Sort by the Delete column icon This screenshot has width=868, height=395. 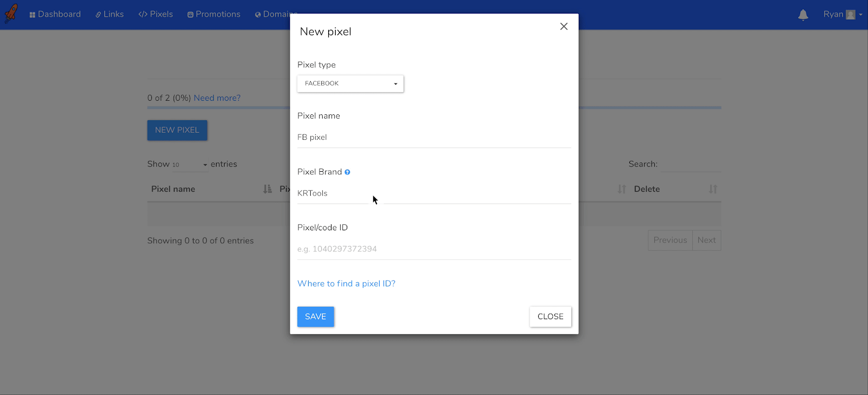point(713,189)
